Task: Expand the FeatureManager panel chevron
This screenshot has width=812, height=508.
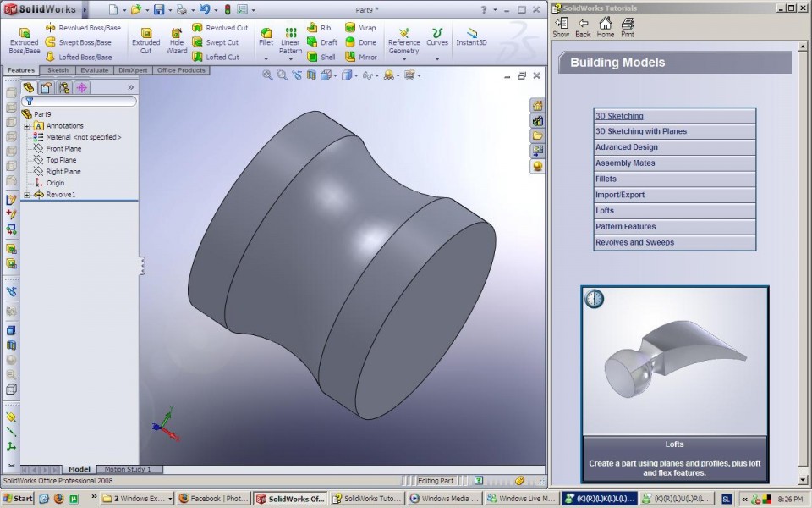Action: pyautogui.click(x=131, y=87)
